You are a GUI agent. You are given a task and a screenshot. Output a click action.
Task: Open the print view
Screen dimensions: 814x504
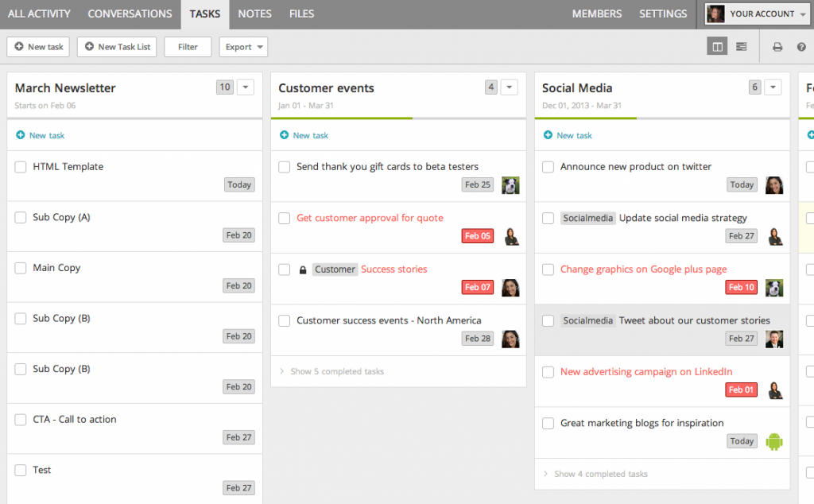[x=777, y=46]
